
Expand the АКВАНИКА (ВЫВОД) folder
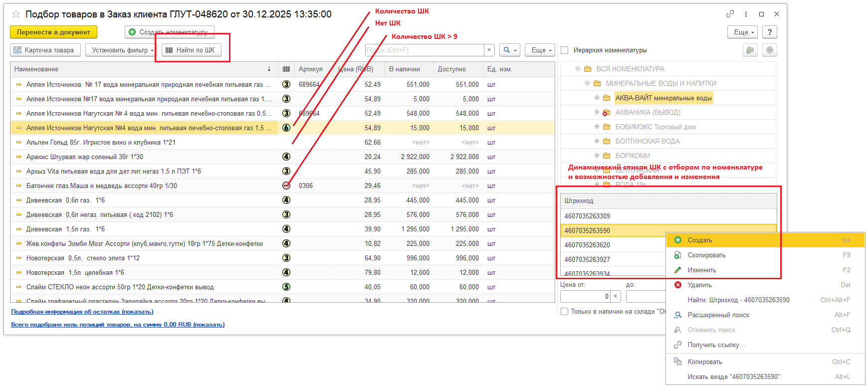[x=597, y=112]
